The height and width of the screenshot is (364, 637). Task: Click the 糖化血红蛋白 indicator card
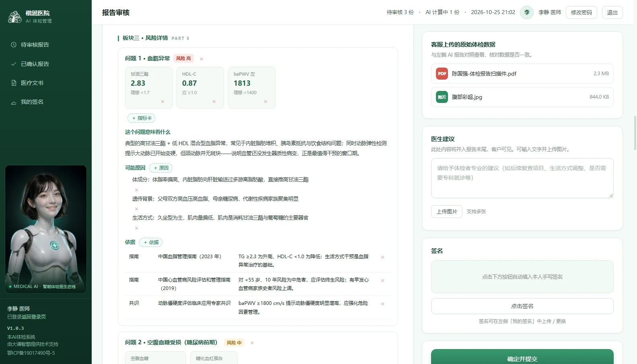coord(214,358)
